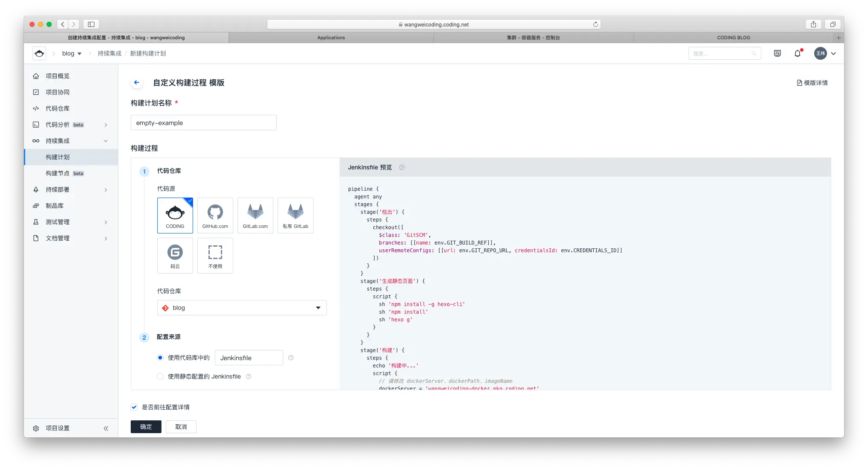Image resolution: width=868 pixels, height=469 pixels.
Task: Open the blog code repository dropdown
Action: point(242,308)
